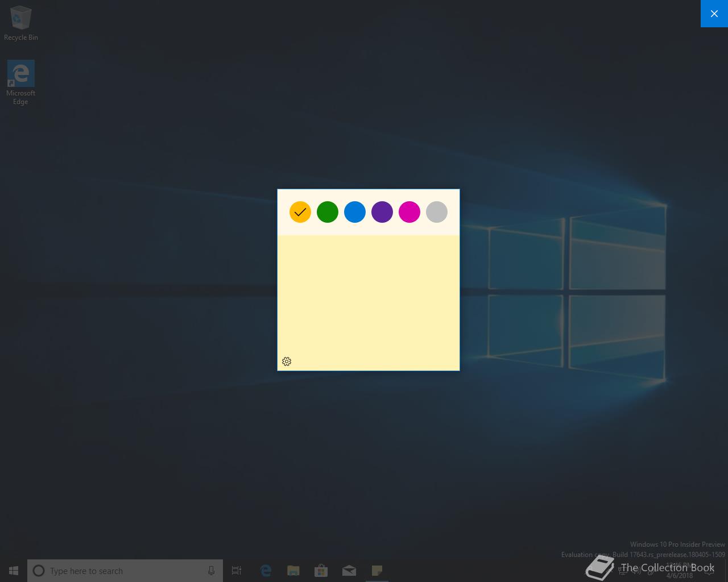The image size is (728, 582).
Task: Close the overlay with the blue X
Action: point(714,14)
